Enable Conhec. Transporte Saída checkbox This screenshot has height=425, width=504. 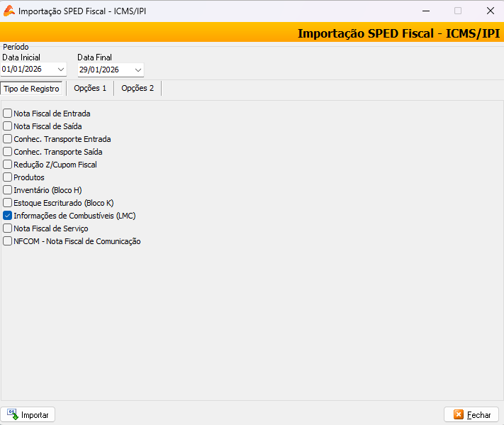pos(8,152)
